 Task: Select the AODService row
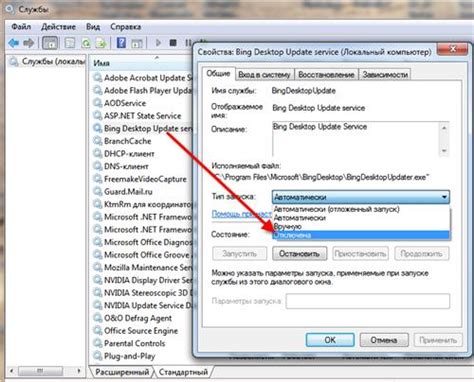[x=120, y=103]
